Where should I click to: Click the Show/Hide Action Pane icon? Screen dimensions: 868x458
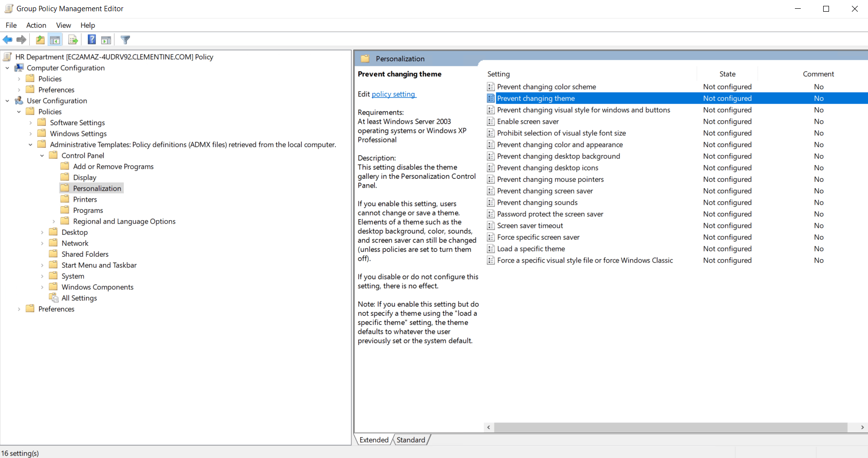(x=106, y=39)
